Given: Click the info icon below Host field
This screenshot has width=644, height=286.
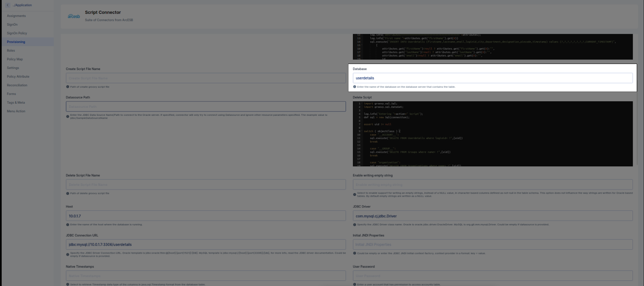Looking at the screenshot, I should click(x=68, y=225).
